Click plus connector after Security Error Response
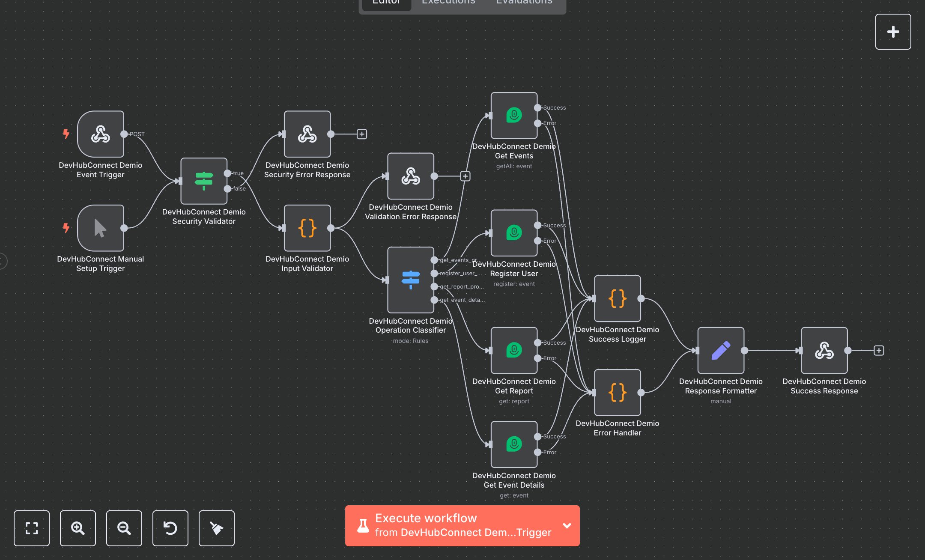This screenshot has width=925, height=560. (362, 134)
